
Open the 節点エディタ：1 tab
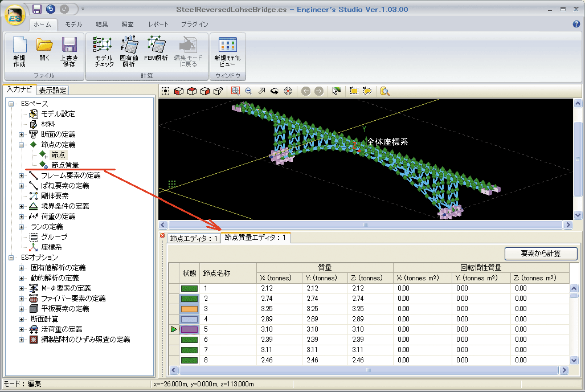pyautogui.click(x=194, y=238)
